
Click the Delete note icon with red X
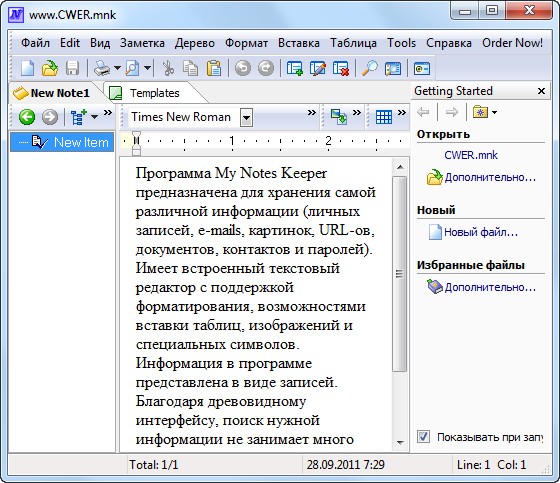pyautogui.click(x=340, y=68)
